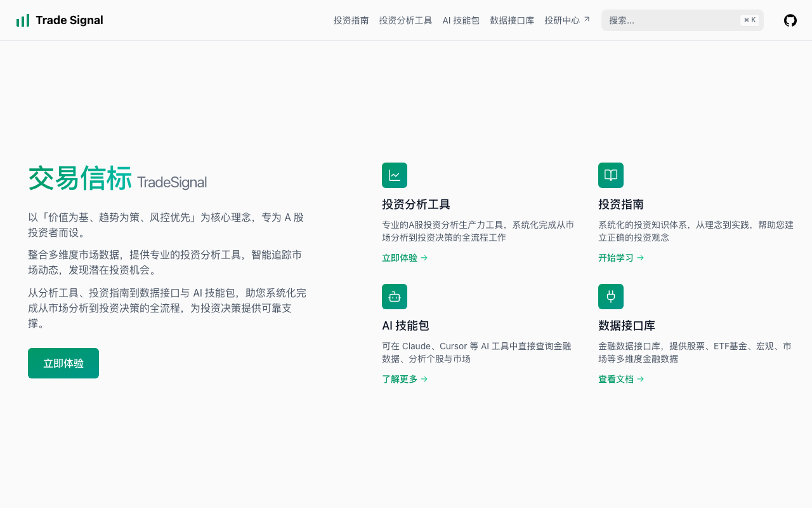Click the paragraph starting 以「价值为基
Screen dimensions: 812x508
[166, 225]
